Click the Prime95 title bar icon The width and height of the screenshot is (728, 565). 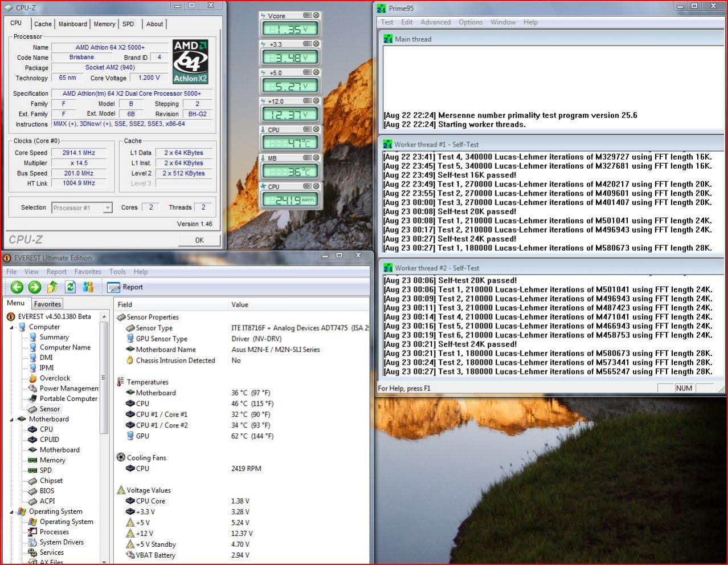(x=382, y=8)
